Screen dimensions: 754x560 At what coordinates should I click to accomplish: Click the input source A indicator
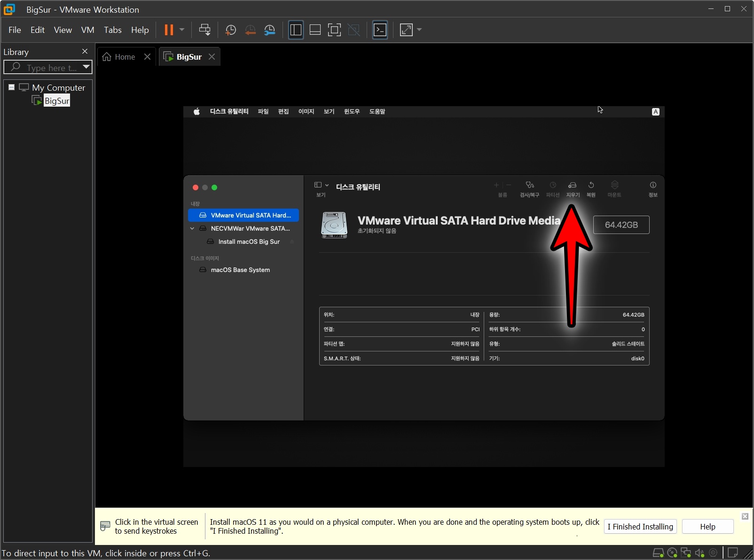(656, 112)
